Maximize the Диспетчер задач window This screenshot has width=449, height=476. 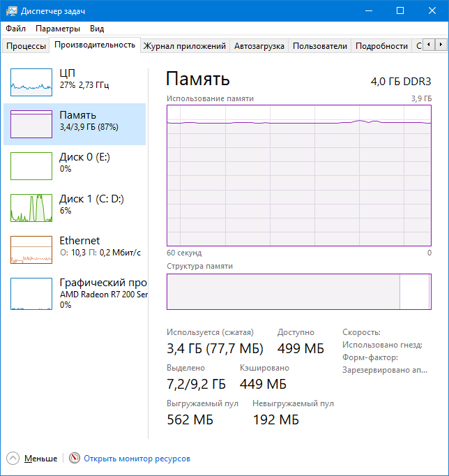coord(400,11)
